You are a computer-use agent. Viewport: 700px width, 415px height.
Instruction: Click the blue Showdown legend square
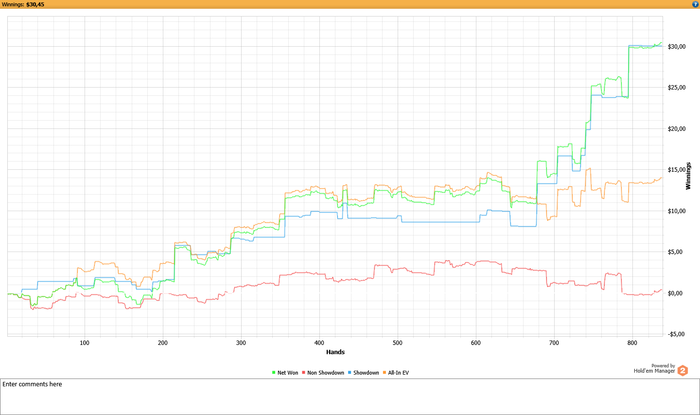[350, 373]
